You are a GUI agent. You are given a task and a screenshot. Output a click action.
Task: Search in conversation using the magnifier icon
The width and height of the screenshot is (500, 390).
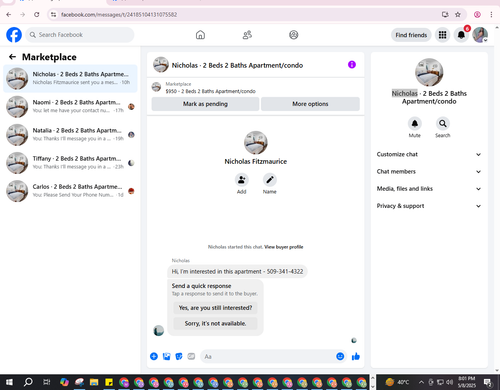(x=443, y=124)
